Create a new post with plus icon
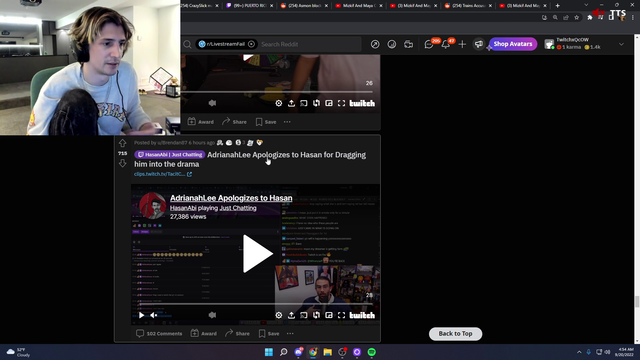The image size is (640, 360). point(462,44)
